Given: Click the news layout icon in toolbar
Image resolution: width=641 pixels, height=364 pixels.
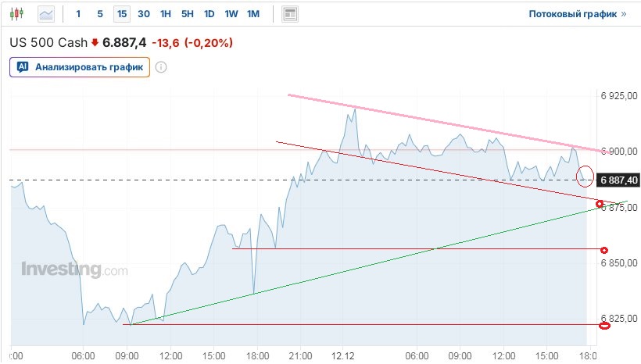Looking at the screenshot, I should click(290, 14).
